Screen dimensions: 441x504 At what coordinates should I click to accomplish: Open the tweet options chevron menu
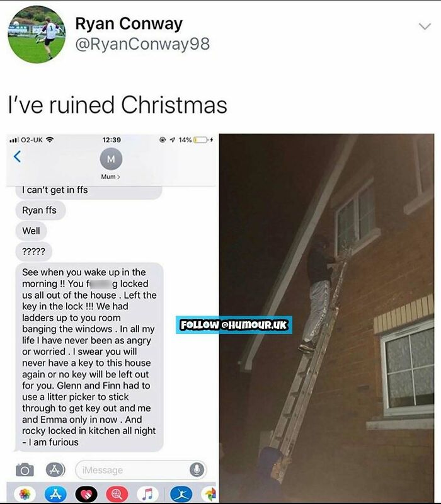tap(425, 26)
